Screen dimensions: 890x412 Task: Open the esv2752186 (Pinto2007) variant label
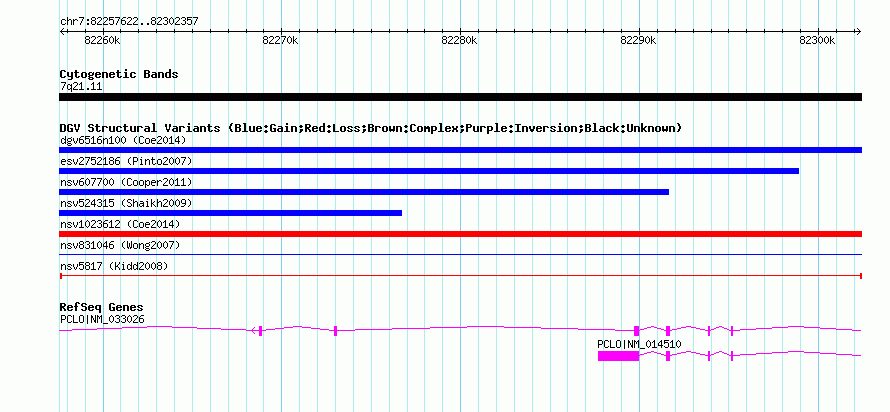[126, 161]
